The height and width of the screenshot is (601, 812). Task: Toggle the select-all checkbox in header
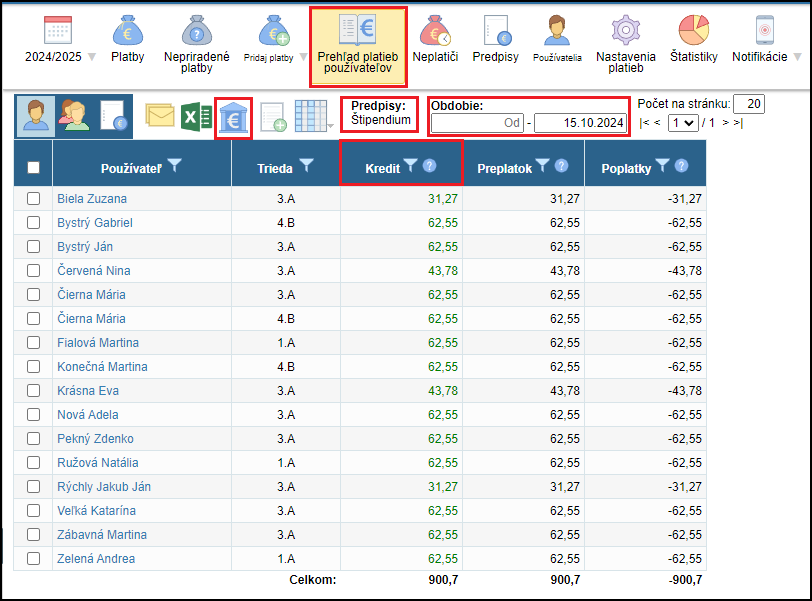click(x=33, y=167)
